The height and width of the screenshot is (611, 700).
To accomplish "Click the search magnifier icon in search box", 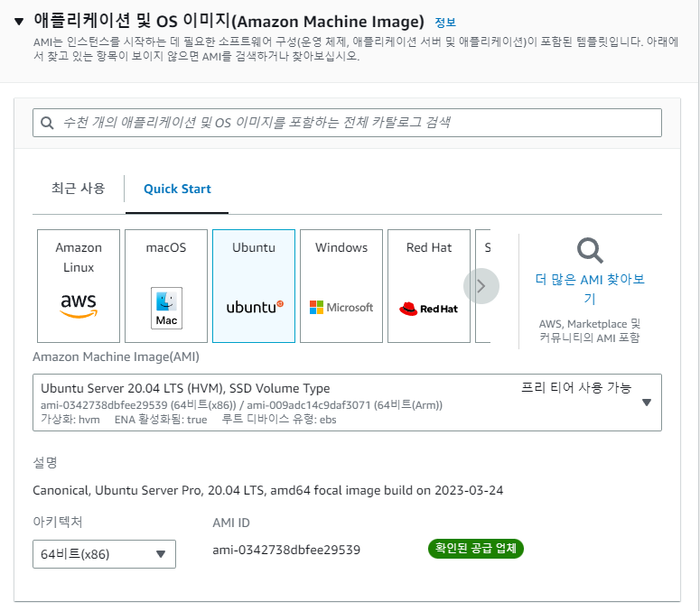I will click(47, 123).
